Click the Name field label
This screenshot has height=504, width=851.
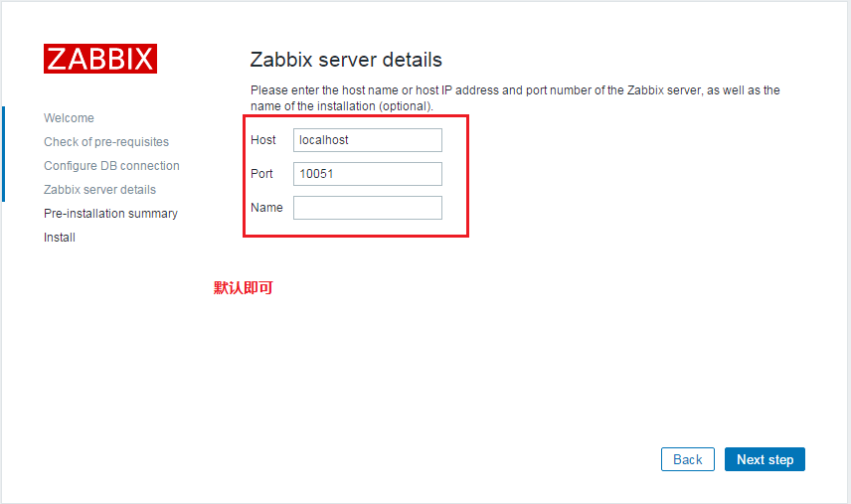[x=266, y=208]
